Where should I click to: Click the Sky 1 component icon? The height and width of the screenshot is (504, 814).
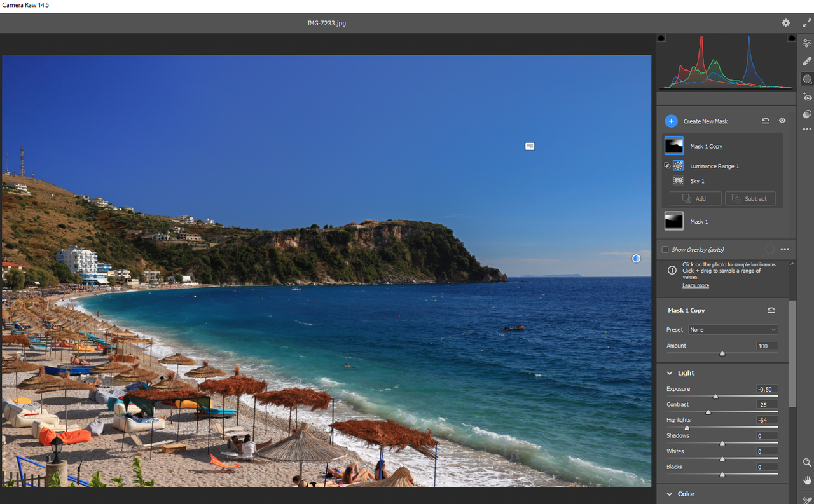click(x=678, y=181)
